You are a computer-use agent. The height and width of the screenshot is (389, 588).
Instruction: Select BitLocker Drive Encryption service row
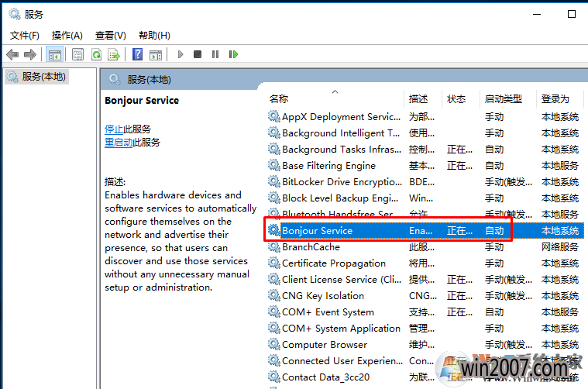(x=425, y=182)
